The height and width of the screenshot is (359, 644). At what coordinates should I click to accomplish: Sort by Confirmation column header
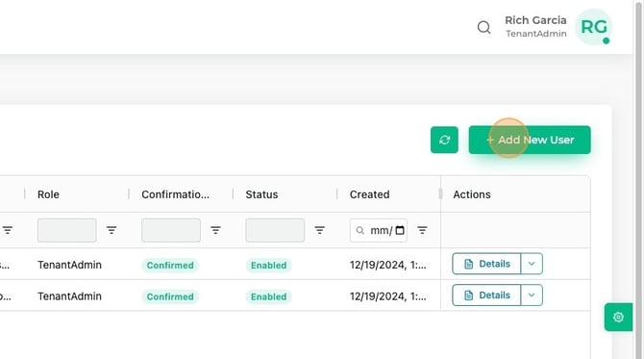[x=175, y=194]
